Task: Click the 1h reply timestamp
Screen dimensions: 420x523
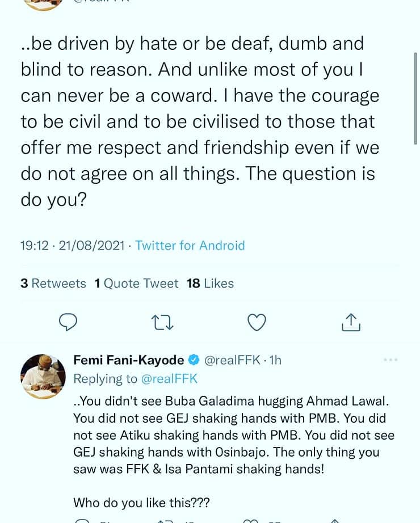Action: click(275, 360)
